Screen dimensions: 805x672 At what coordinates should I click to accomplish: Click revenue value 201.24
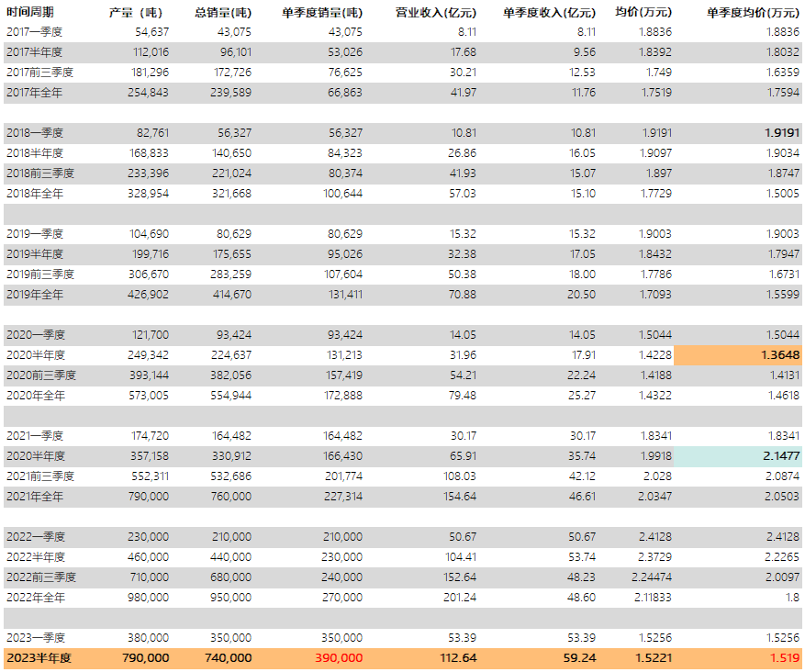click(x=460, y=598)
